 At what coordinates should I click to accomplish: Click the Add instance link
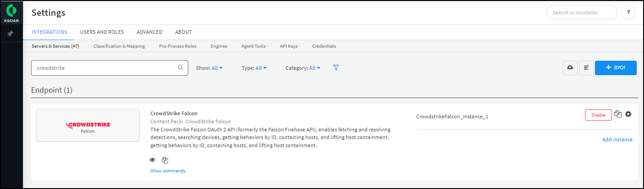pos(617,139)
